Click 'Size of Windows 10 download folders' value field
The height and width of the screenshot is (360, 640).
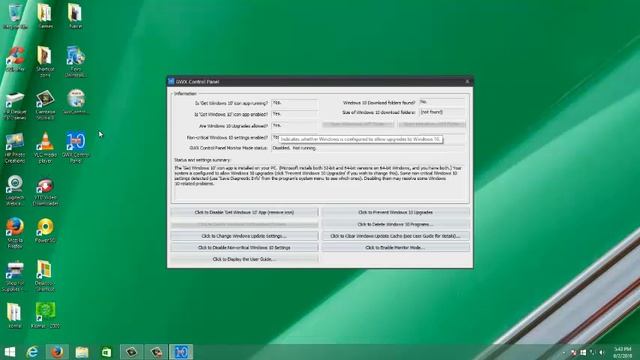442,112
